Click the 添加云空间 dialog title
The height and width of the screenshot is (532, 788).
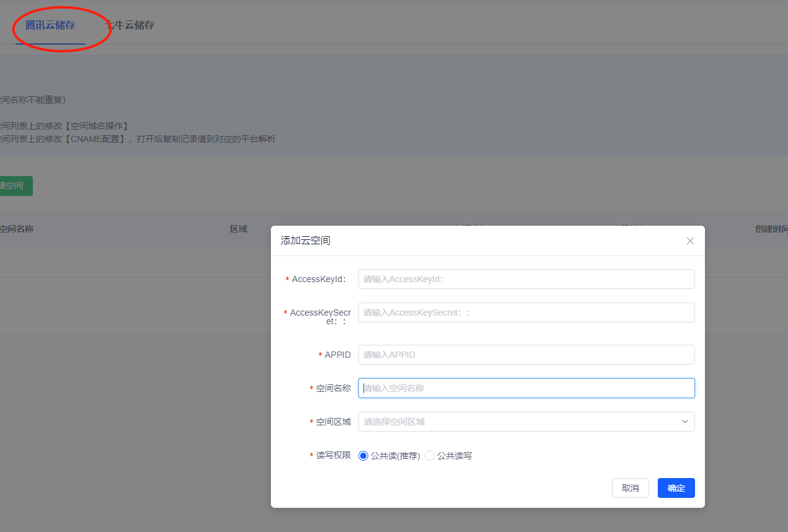pos(306,241)
